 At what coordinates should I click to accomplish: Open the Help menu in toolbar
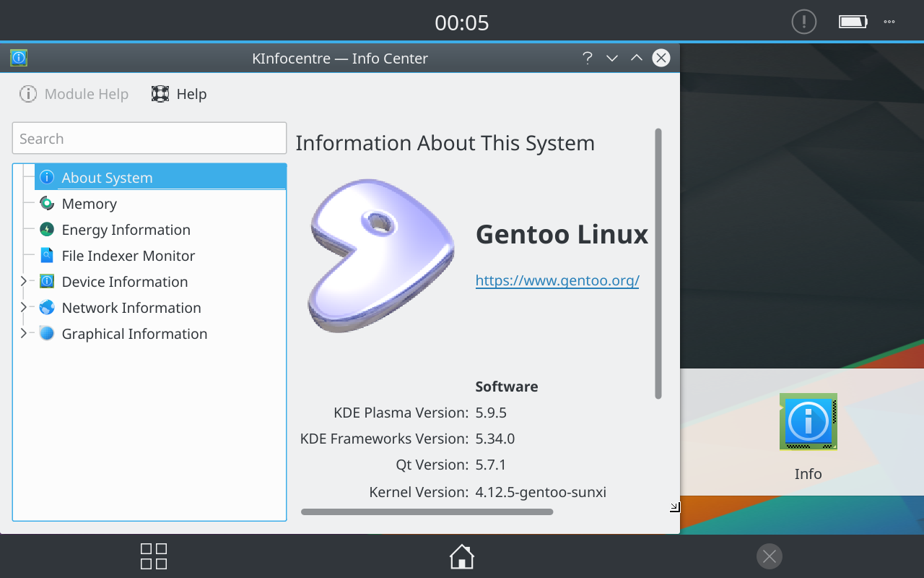(x=179, y=94)
